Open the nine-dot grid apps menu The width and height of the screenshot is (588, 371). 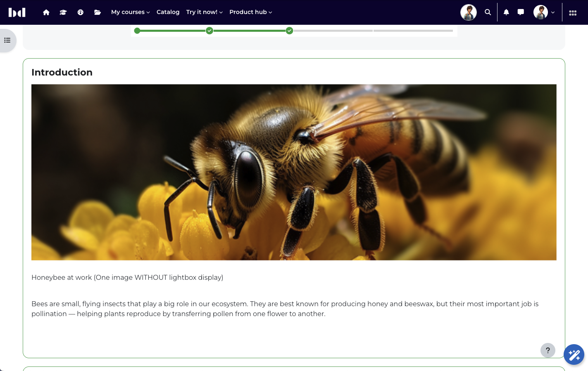pos(573,13)
